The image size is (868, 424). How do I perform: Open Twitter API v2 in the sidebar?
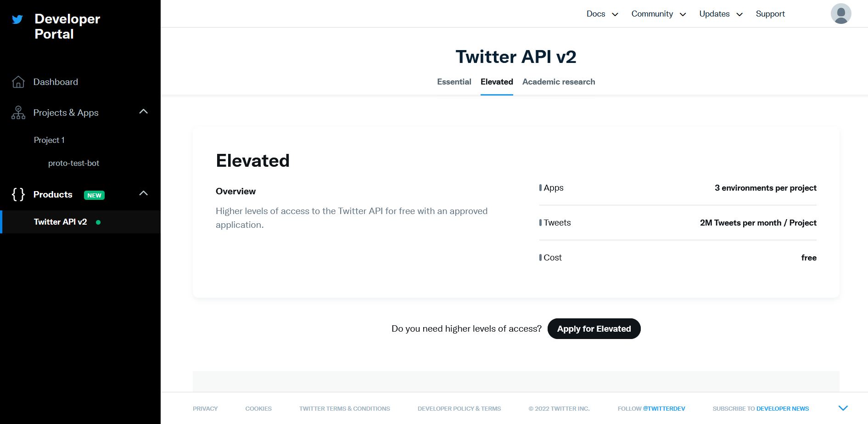(x=60, y=222)
